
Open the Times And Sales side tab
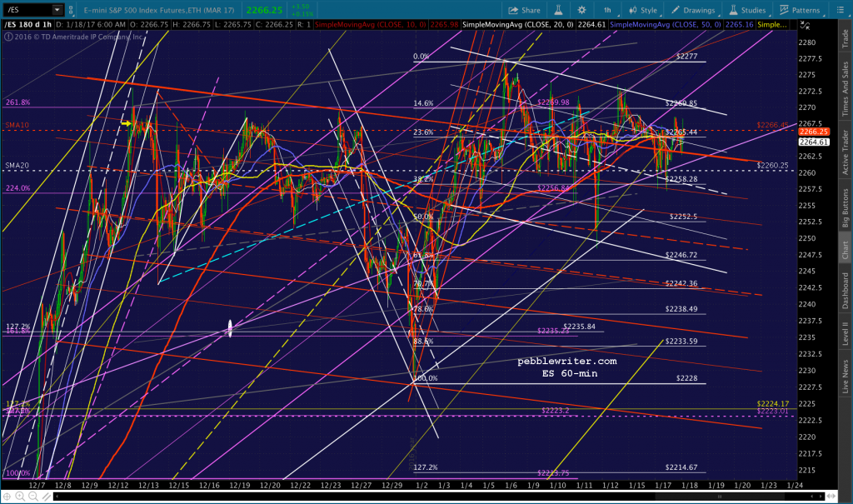[845, 88]
